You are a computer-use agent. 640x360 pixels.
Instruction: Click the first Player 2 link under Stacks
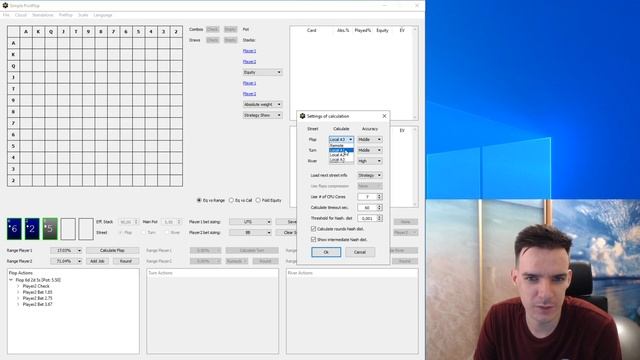pos(249,62)
